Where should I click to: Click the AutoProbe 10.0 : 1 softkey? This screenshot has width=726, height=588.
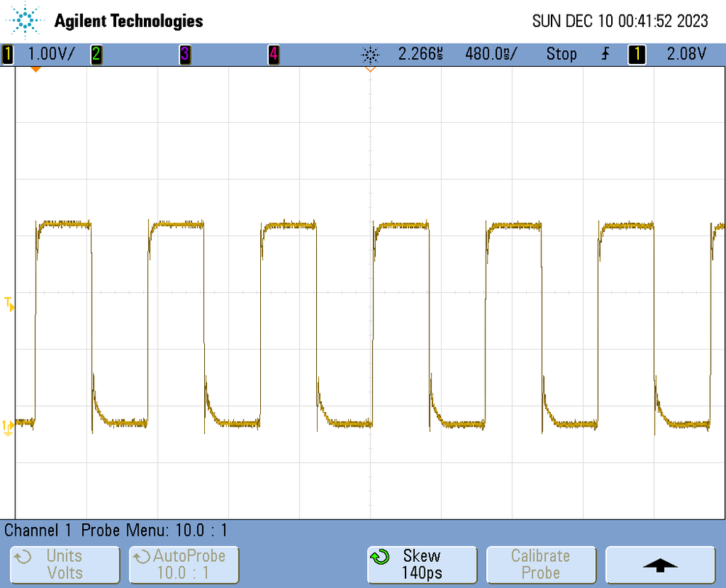pyautogui.click(x=184, y=565)
